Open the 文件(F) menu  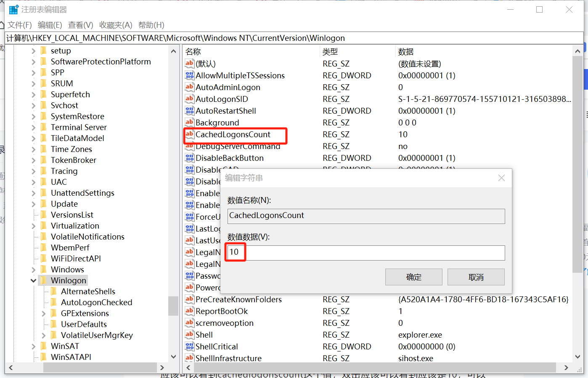pos(20,25)
